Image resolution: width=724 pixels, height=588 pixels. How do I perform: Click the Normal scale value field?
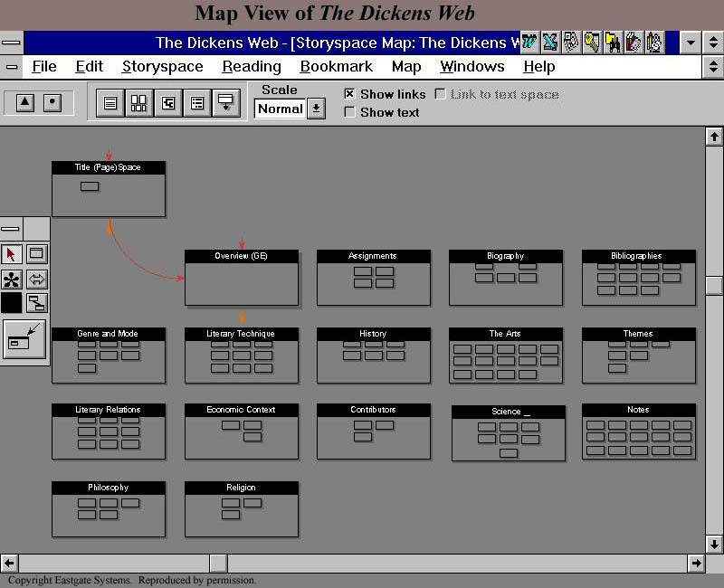[x=280, y=109]
